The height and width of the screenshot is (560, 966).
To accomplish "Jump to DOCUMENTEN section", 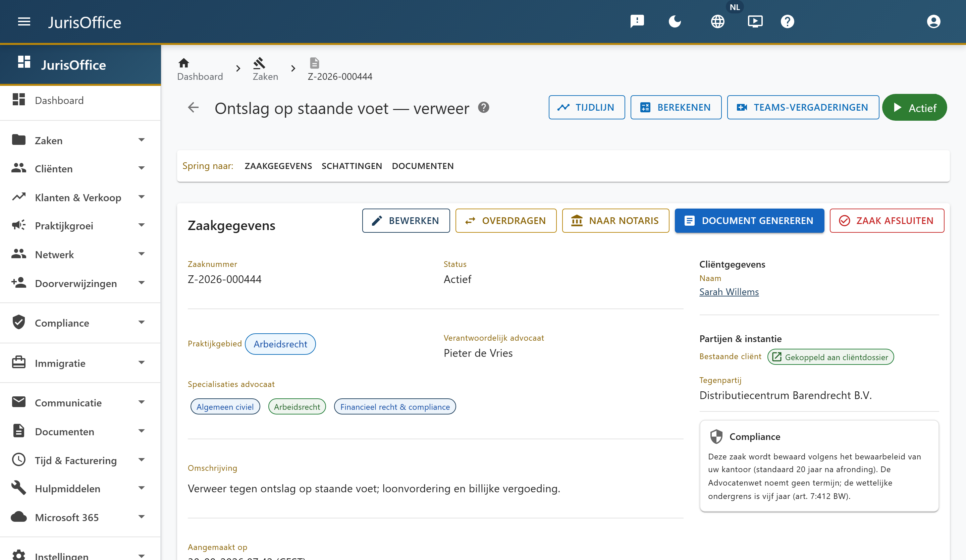I will [x=422, y=166].
